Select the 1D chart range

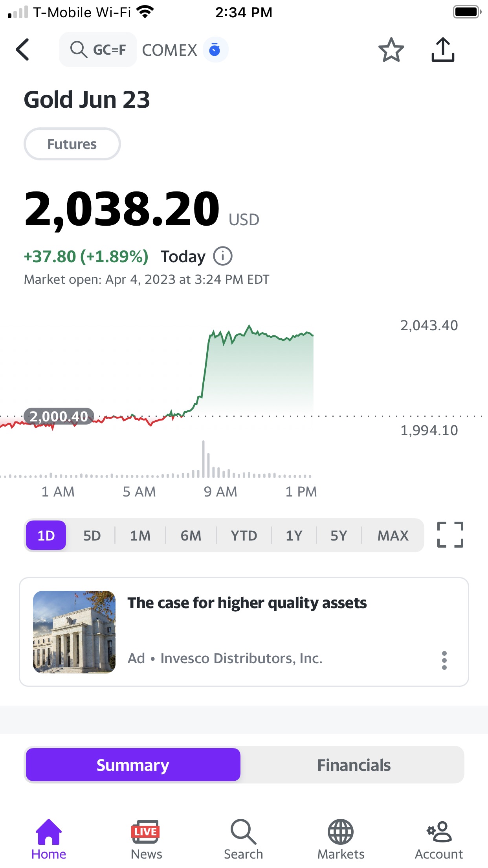[46, 535]
